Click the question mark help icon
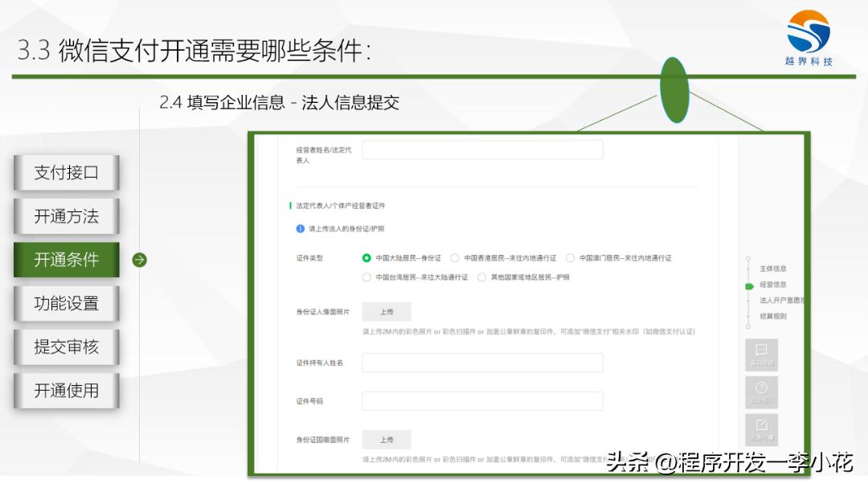 759,392
